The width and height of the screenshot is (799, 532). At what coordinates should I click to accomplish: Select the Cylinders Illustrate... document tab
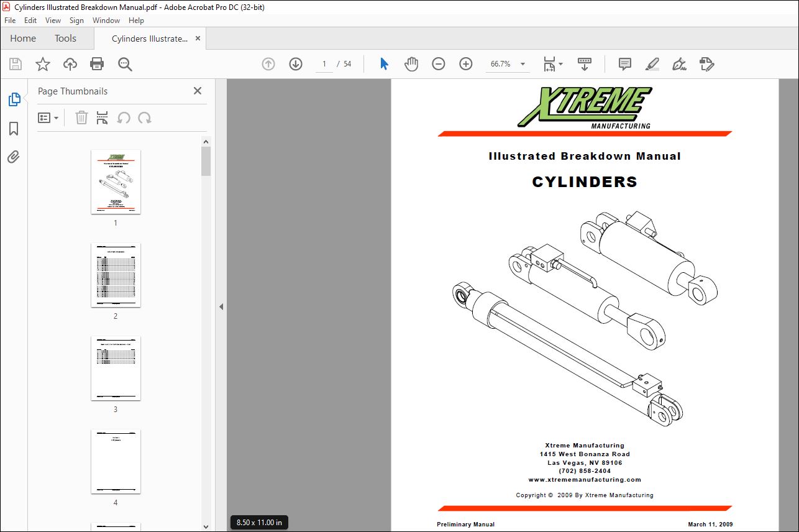[x=149, y=39]
